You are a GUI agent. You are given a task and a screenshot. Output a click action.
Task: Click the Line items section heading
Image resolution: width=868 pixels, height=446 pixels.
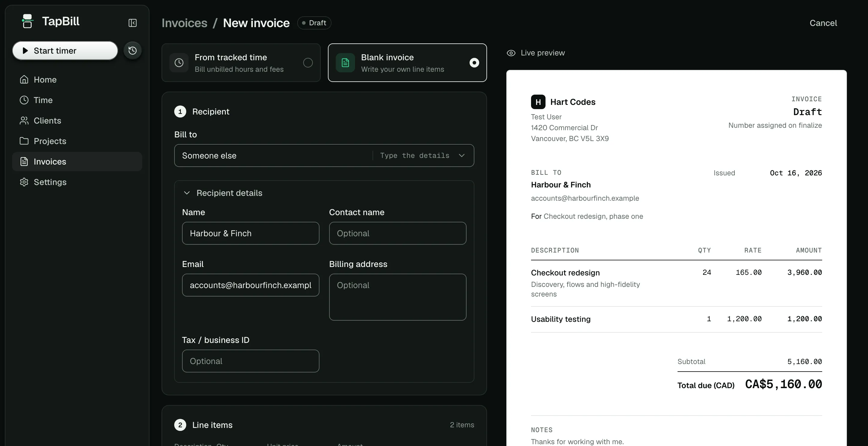click(x=212, y=425)
